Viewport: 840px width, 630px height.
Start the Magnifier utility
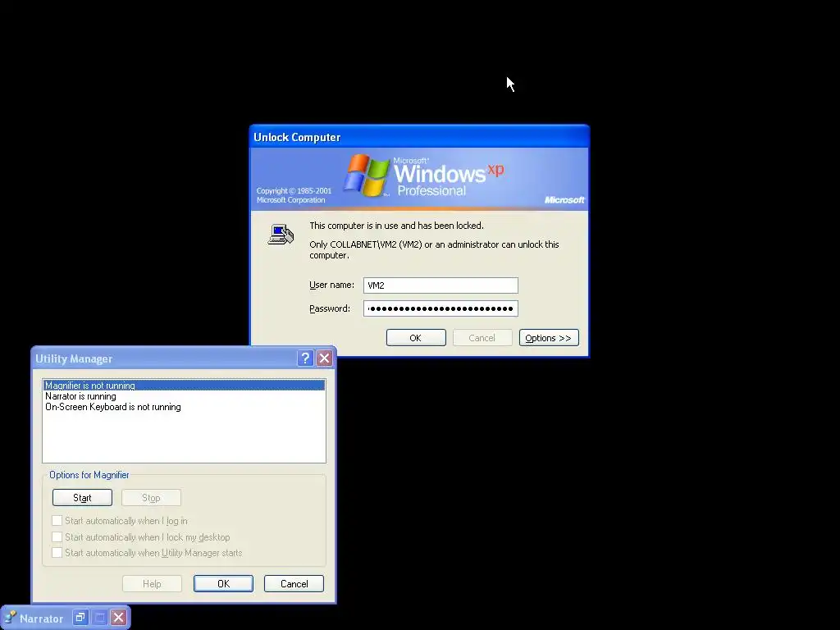pyautogui.click(x=83, y=498)
